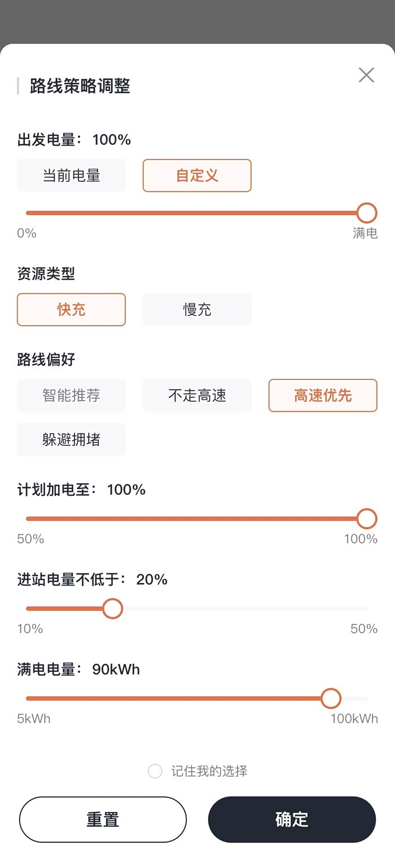Close the 路线策略调整 panel with X

click(366, 75)
